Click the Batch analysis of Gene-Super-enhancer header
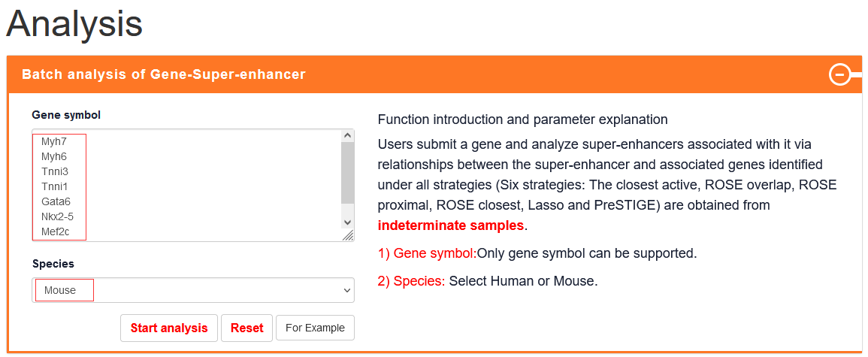Screen dimensions: 868x357 (164, 74)
